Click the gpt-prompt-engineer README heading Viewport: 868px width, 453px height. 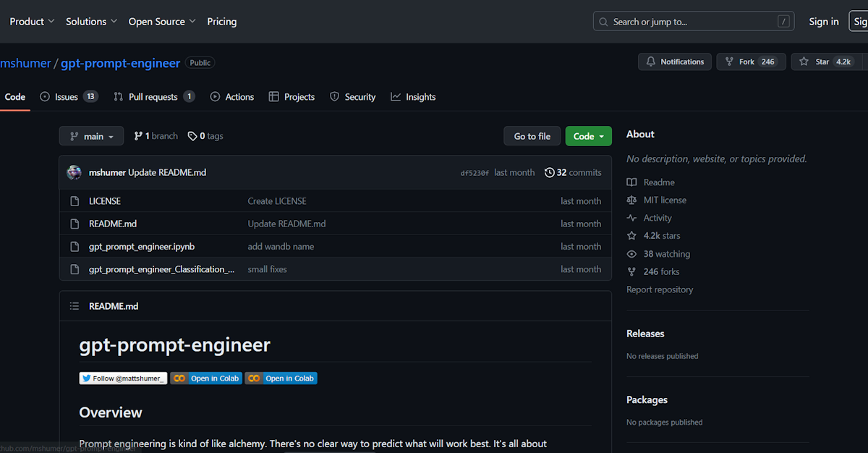tap(175, 345)
